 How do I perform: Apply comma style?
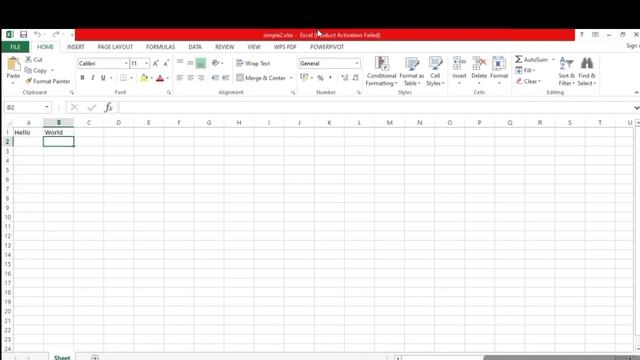330,78
